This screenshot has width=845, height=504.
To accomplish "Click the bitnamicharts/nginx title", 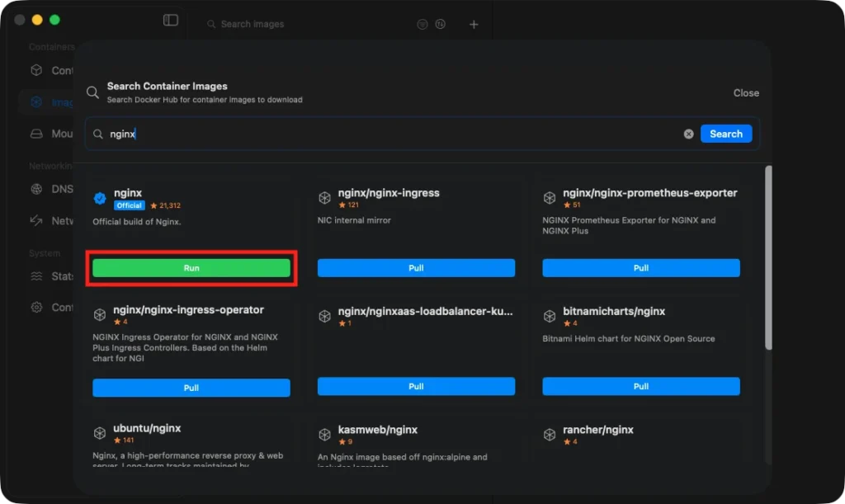I will tap(614, 311).
